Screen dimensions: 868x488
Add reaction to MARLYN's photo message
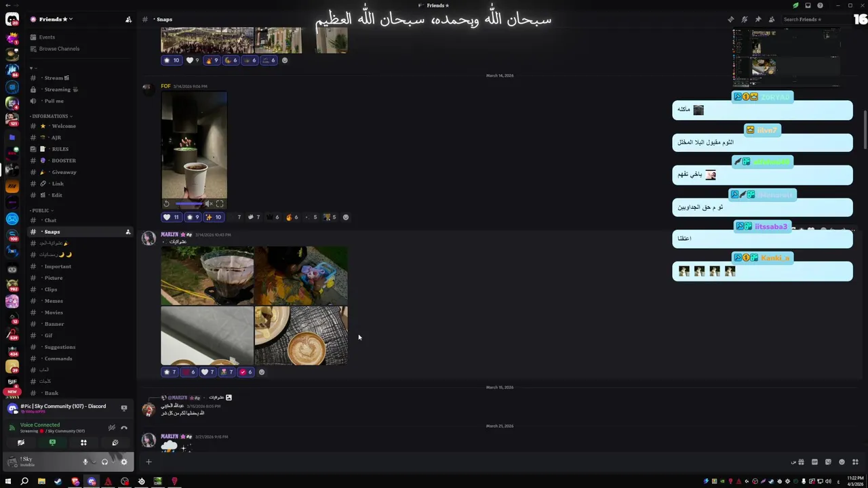pos(262,371)
